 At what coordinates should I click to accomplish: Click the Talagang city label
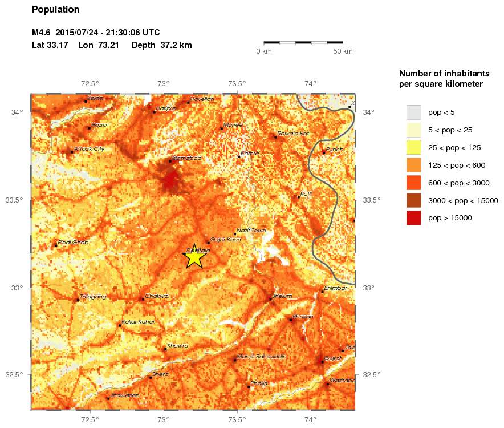(93, 297)
